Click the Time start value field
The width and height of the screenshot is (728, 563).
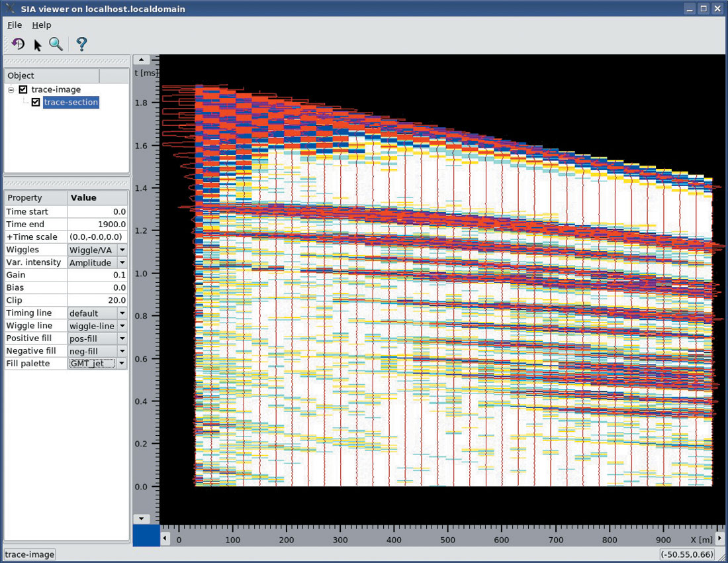(x=97, y=211)
